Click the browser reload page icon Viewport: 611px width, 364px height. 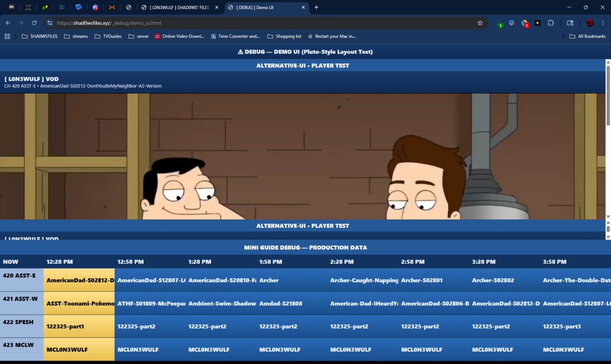(x=34, y=23)
